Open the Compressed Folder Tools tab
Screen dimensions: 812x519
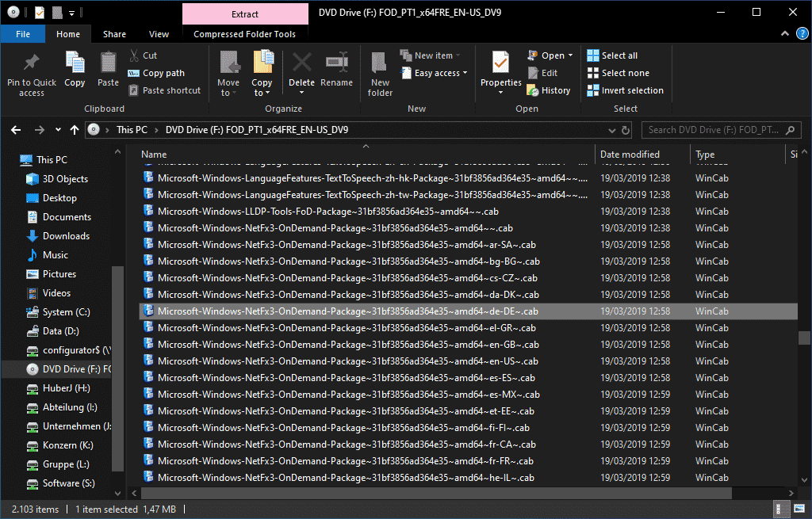tap(244, 34)
